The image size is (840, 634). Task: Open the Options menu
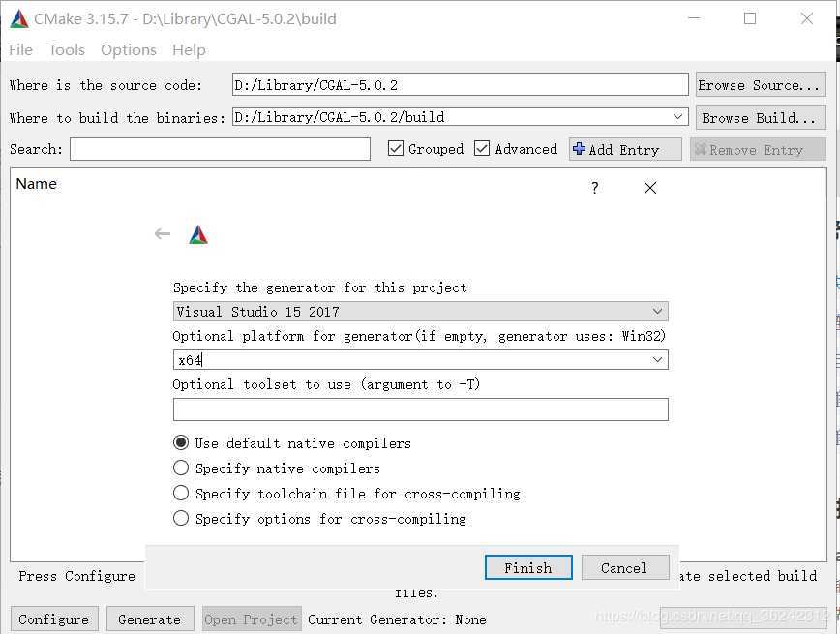pyautogui.click(x=129, y=49)
